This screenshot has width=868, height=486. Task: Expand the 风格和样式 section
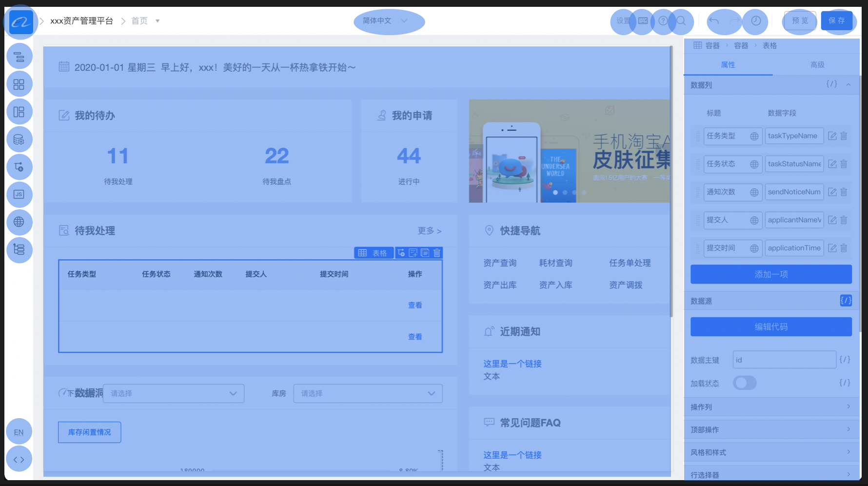[x=772, y=452]
